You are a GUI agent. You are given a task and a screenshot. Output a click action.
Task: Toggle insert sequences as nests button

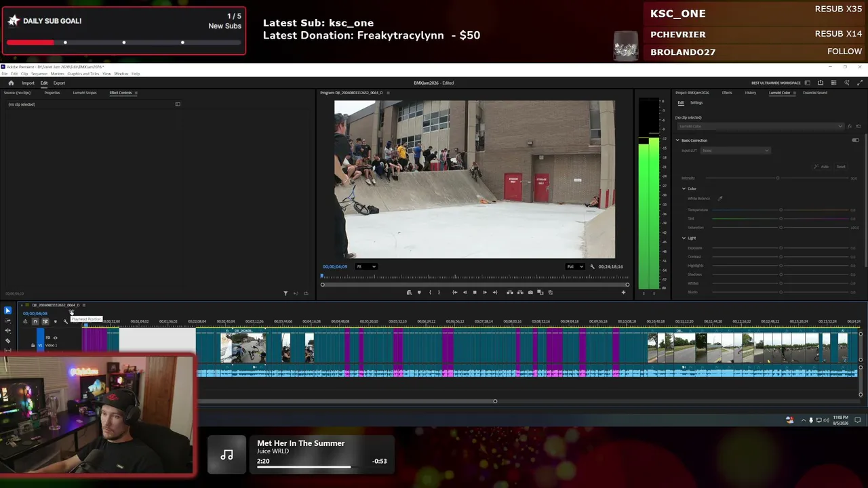[25, 321]
